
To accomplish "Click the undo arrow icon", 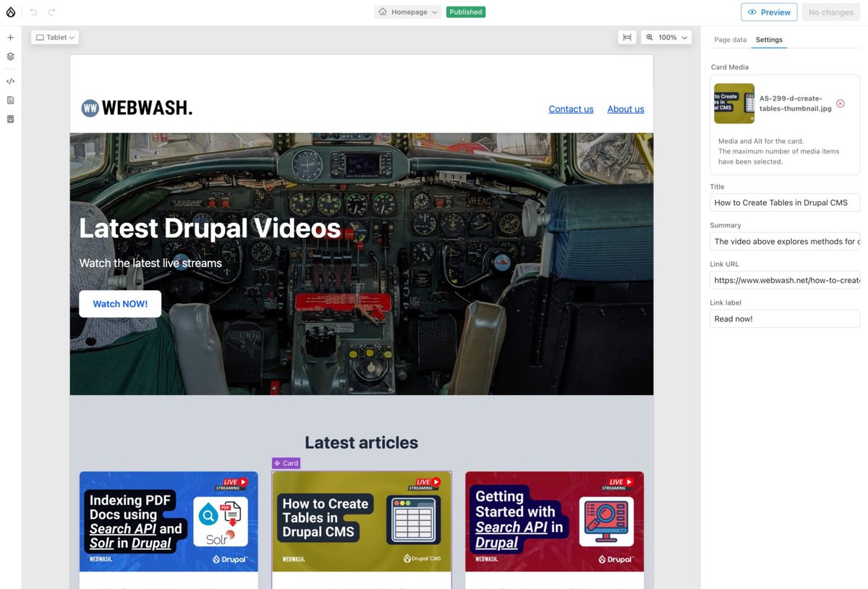I will 33,12.
